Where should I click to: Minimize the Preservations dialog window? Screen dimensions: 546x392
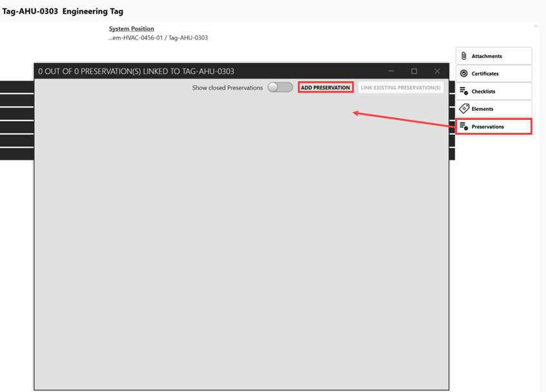(x=391, y=71)
